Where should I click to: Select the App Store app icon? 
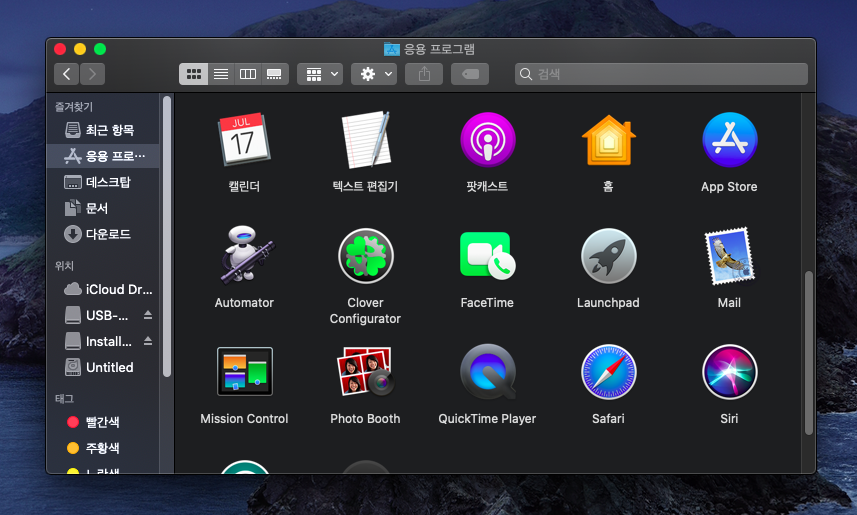click(730, 140)
